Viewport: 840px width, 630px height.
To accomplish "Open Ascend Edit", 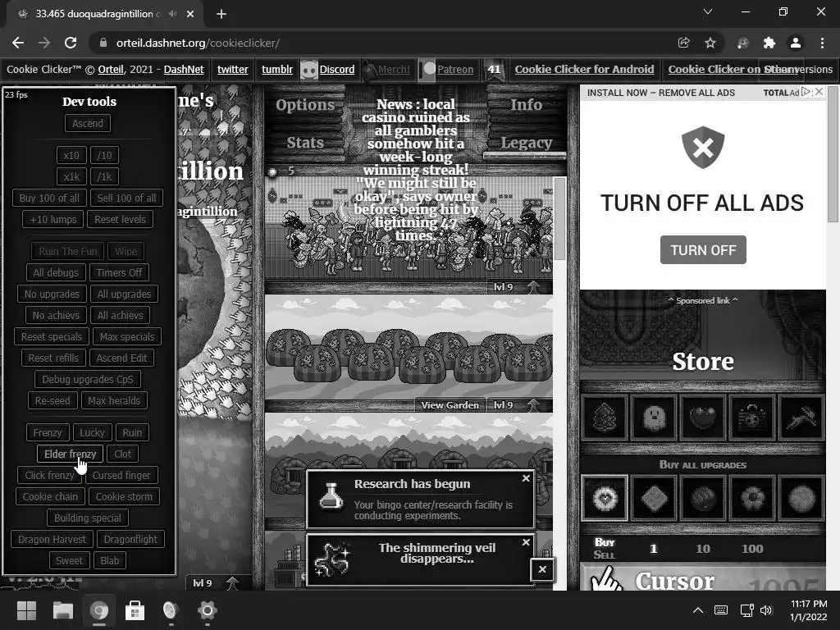I will pos(121,358).
